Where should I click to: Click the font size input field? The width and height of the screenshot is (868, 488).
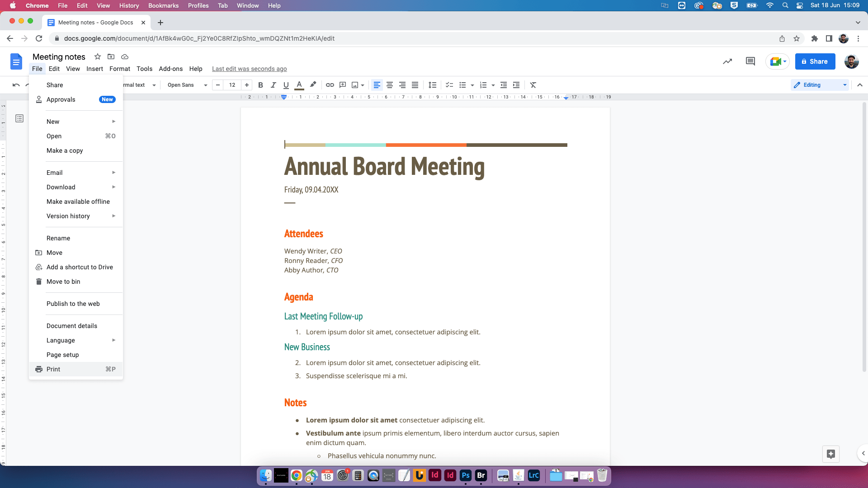pyautogui.click(x=232, y=85)
